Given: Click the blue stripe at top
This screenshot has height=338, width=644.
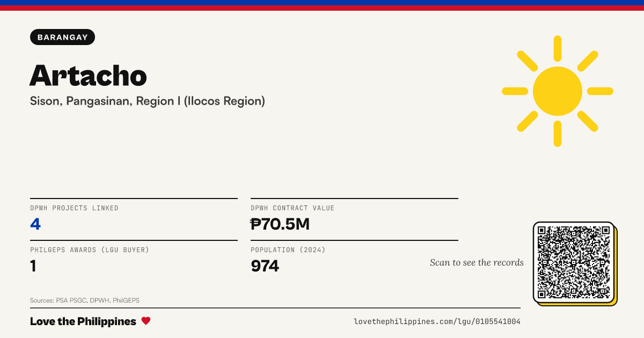Looking at the screenshot, I should pos(322,3).
